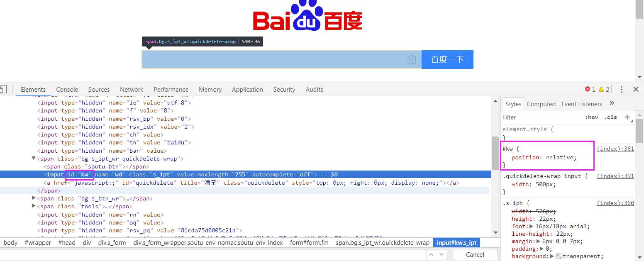
Task: Open the DevTools three-dot options menu
Action: point(621,89)
